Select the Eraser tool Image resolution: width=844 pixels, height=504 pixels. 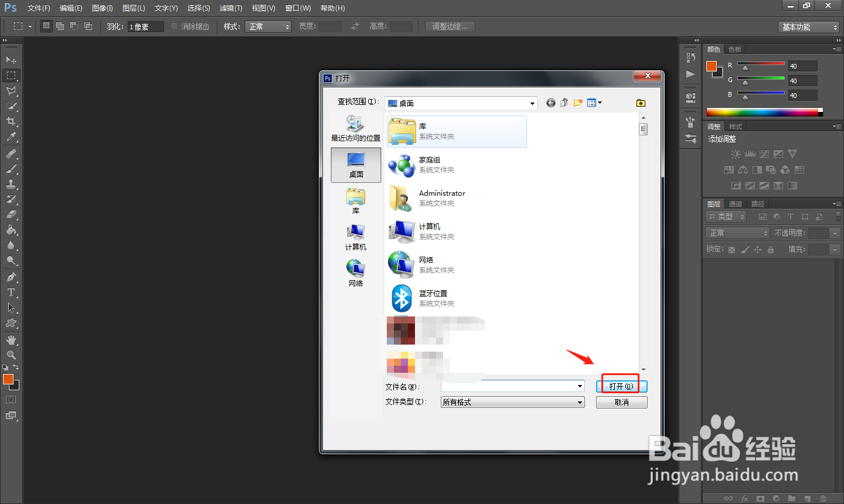(11, 214)
